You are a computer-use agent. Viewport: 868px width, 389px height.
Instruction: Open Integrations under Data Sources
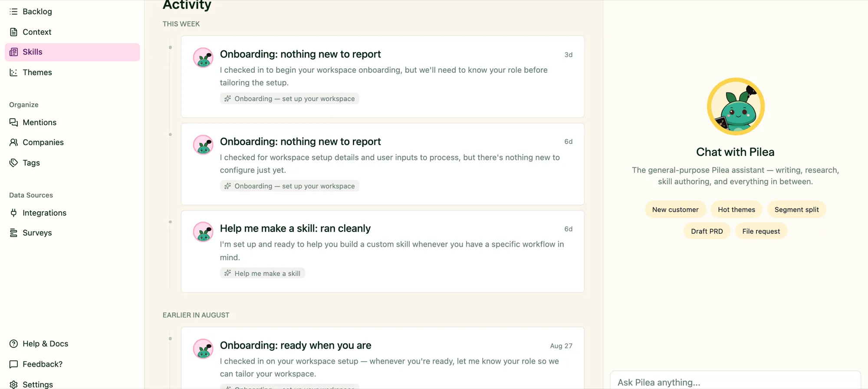(x=72, y=213)
